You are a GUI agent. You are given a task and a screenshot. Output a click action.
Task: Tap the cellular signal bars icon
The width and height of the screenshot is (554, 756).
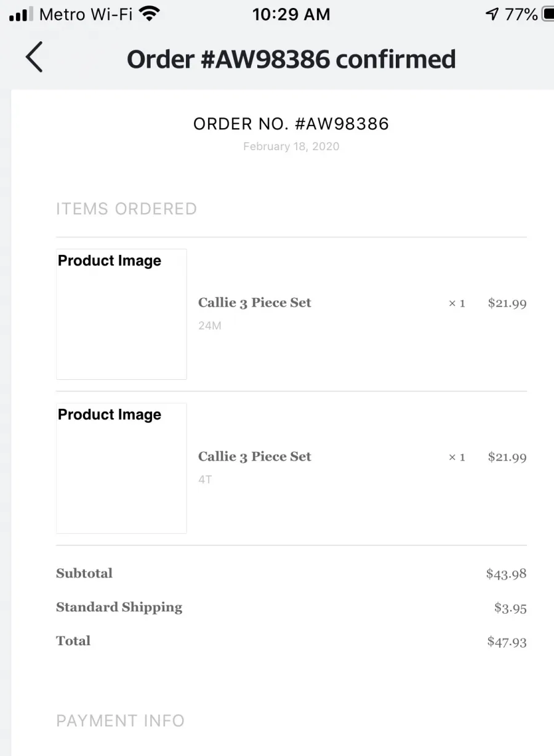pyautogui.click(x=22, y=14)
